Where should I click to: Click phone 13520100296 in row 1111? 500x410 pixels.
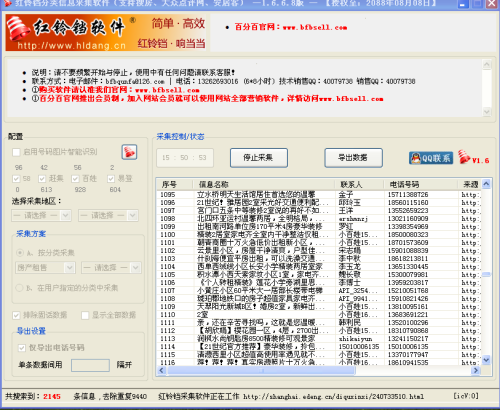tap(408, 322)
